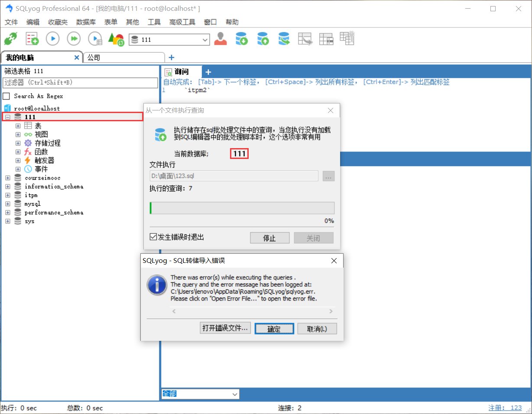Expand the itpm database node

click(7, 195)
